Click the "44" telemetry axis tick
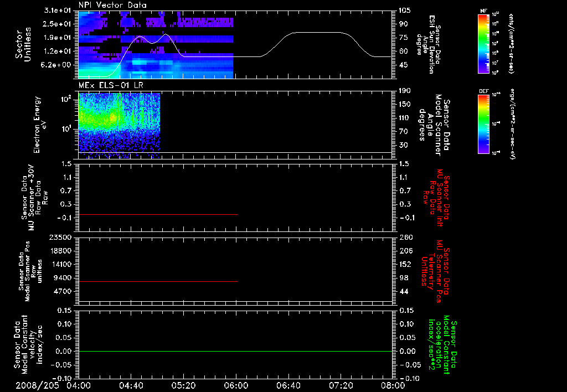567x392 pixels. (403, 291)
